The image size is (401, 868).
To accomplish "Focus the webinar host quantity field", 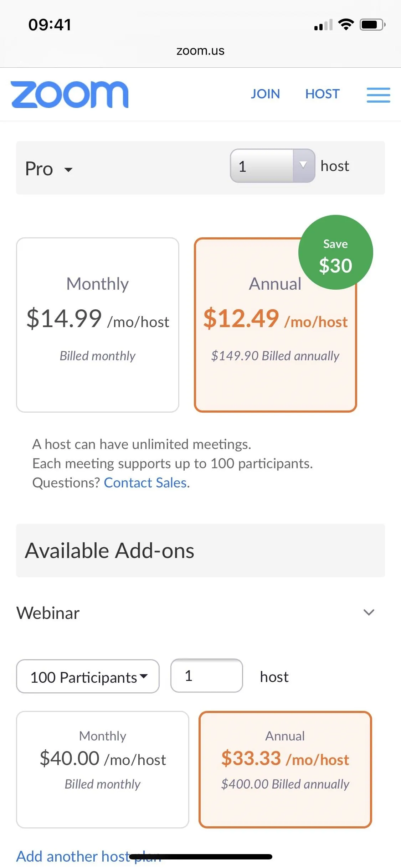I will click(207, 676).
